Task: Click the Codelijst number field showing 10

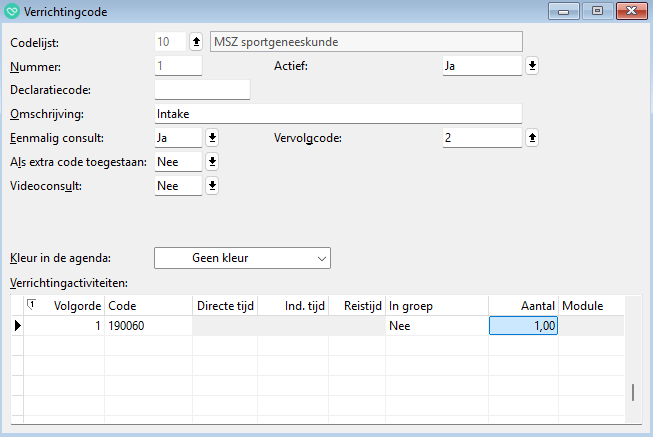Action: click(170, 42)
